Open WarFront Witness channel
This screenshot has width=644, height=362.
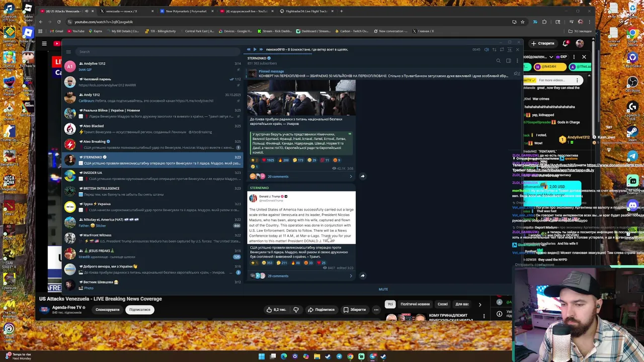pyautogui.click(x=152, y=238)
